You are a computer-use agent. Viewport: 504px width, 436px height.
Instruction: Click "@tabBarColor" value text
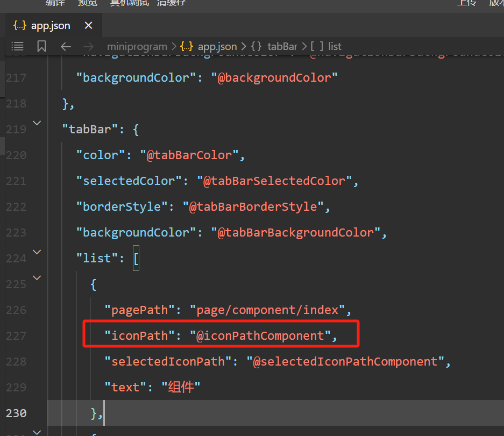[x=189, y=155]
